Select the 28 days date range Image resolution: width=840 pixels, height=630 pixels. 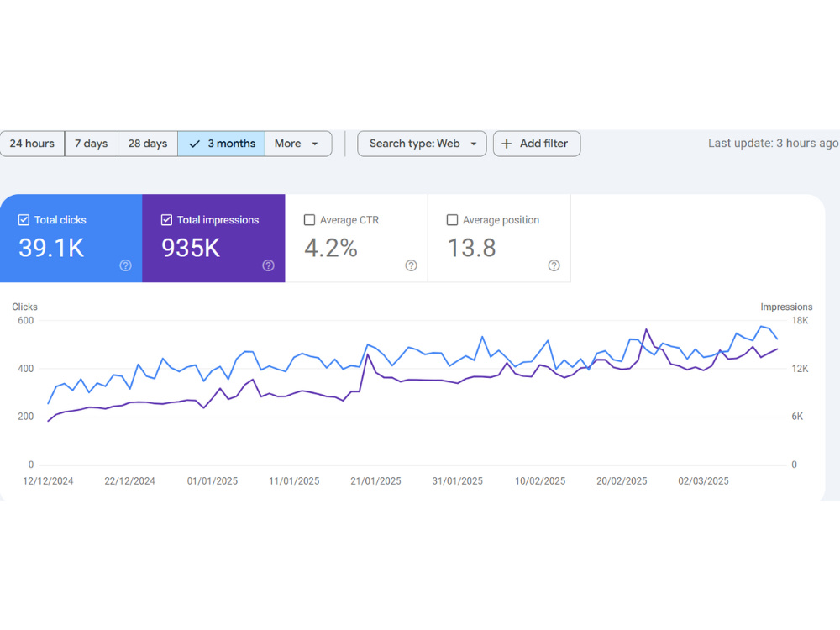(x=148, y=144)
